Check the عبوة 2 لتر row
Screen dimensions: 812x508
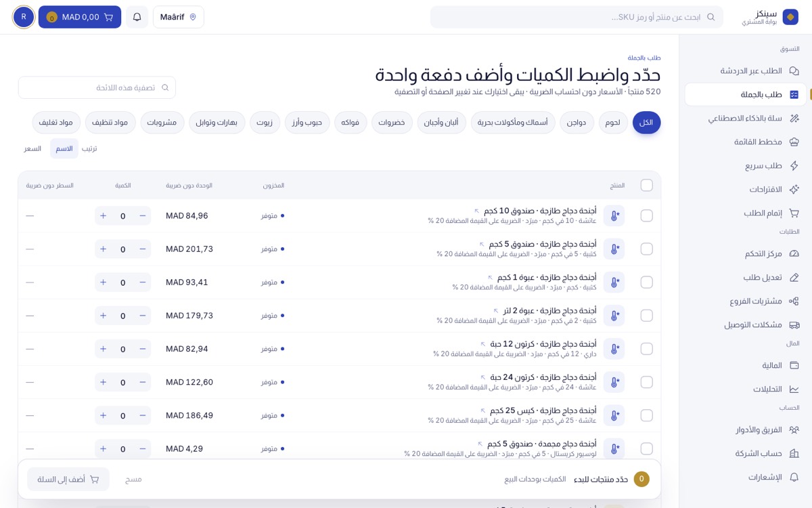click(647, 316)
